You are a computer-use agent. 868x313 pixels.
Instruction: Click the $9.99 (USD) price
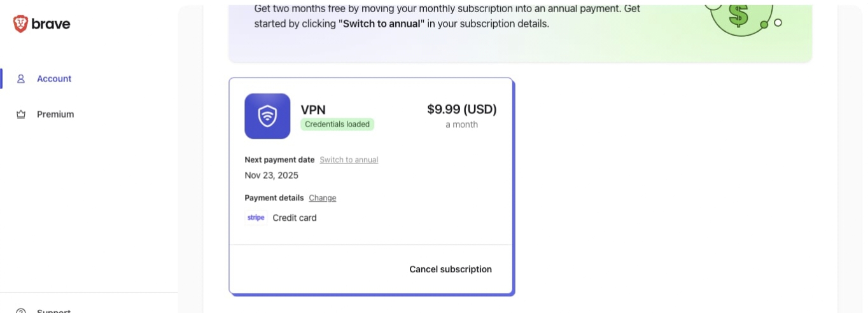click(x=461, y=109)
